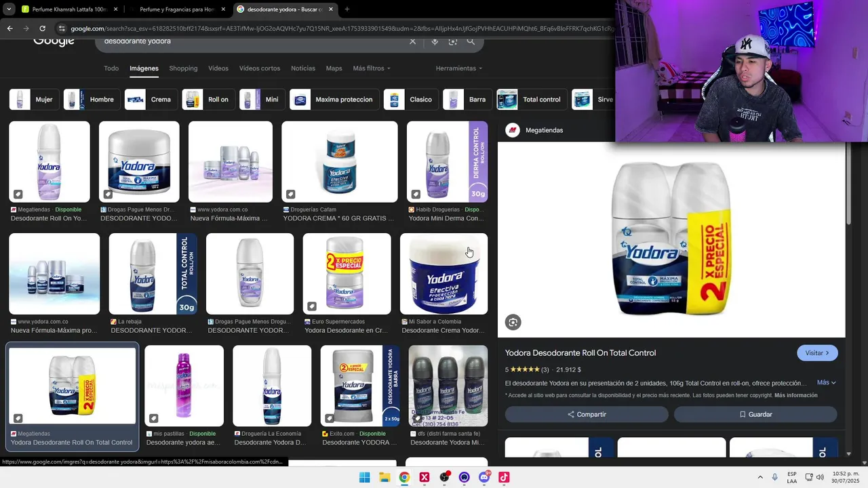Open the Euro Supermercados Yodora image
Viewport: 868px width, 488px height.
[347, 274]
